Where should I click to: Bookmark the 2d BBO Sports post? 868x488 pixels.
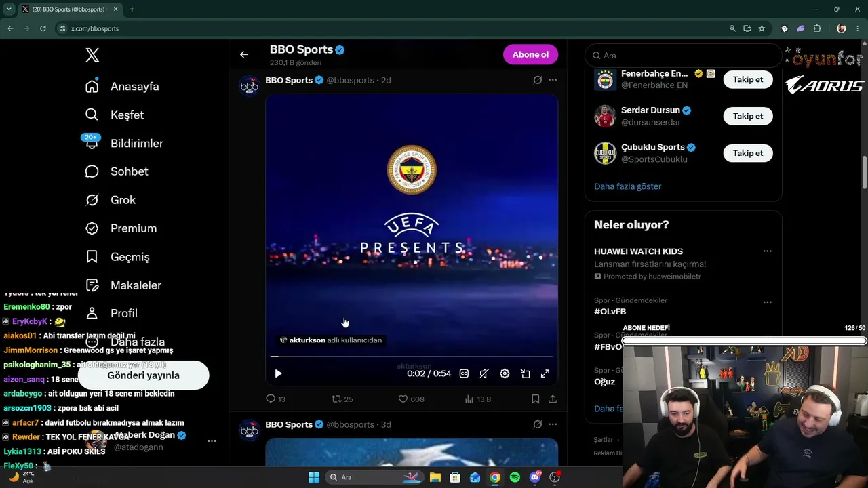click(535, 399)
